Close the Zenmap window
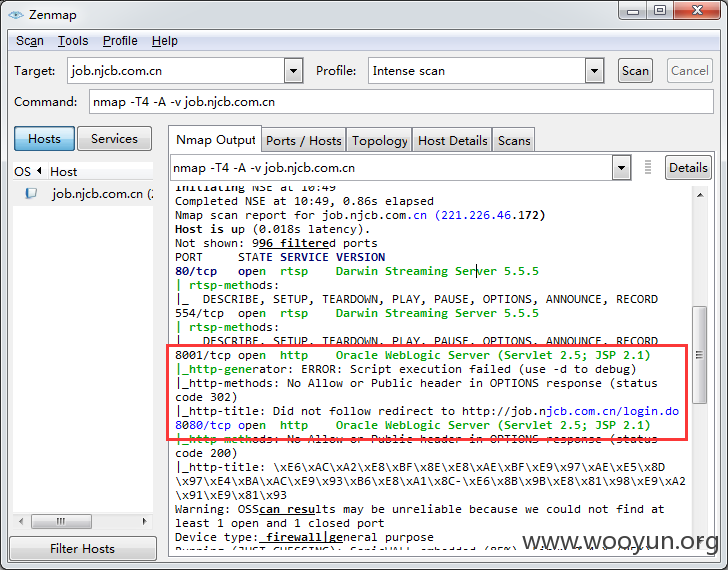 point(697,10)
